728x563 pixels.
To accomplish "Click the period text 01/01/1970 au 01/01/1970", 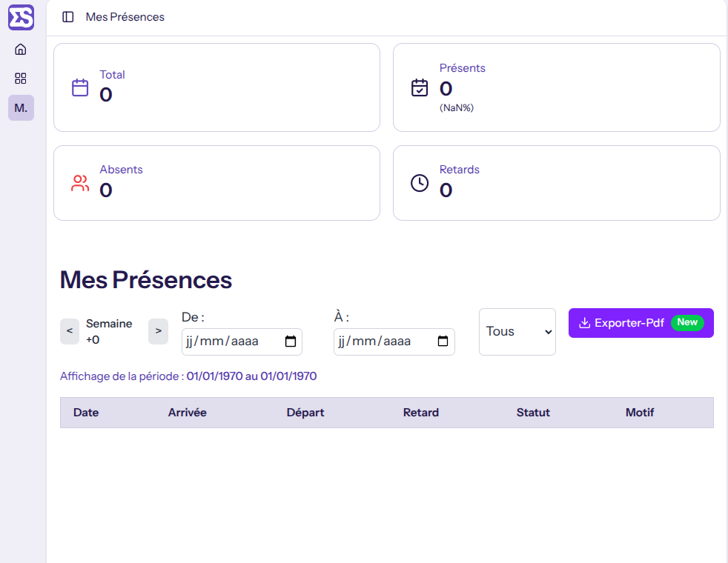I will pyautogui.click(x=251, y=376).
